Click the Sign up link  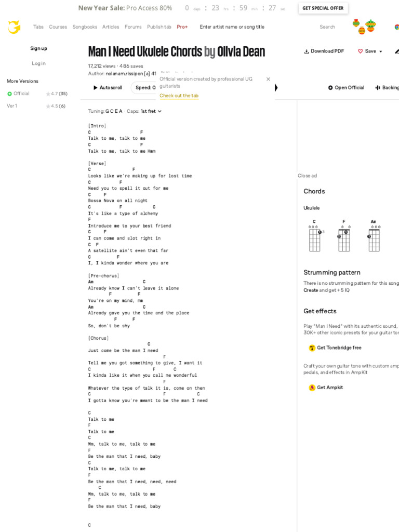click(38, 48)
